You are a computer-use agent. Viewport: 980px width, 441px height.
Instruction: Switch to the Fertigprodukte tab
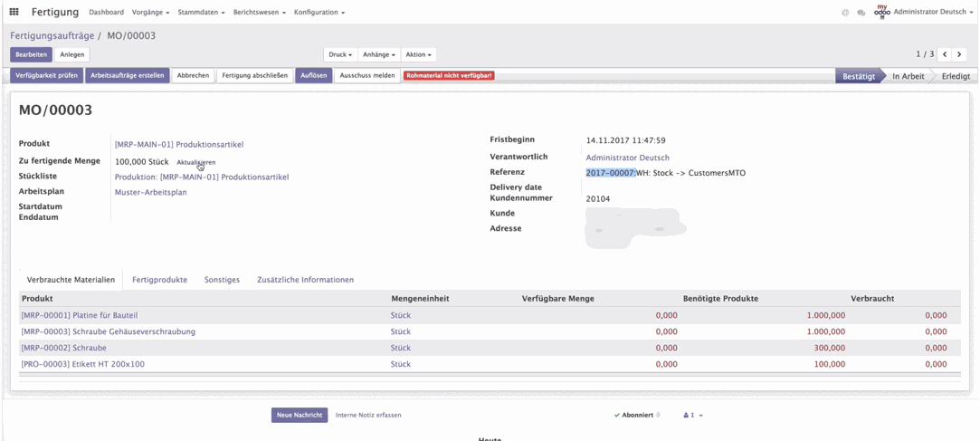(x=160, y=280)
